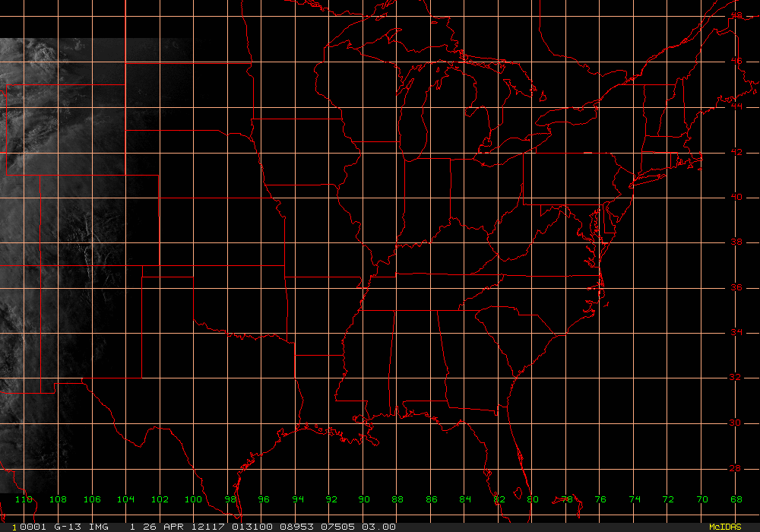Click the 78 longitude label
760x532 pixels.
(567, 499)
